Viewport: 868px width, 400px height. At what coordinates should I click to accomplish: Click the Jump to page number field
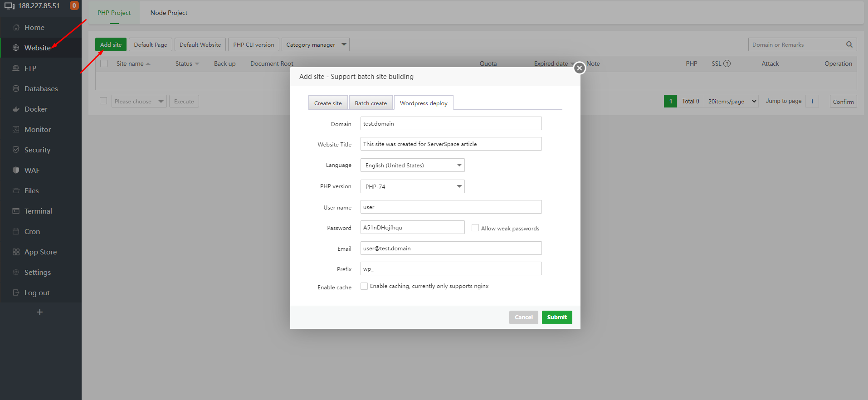tap(812, 101)
